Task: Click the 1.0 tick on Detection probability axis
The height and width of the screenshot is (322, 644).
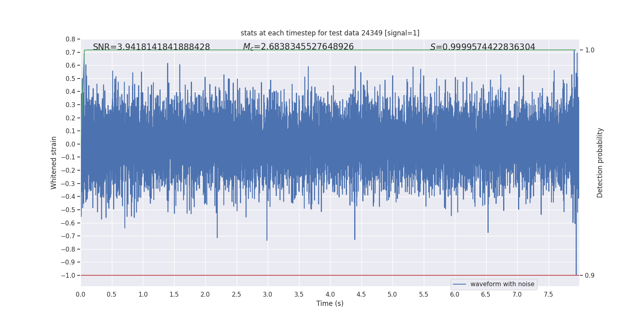Action: pyautogui.click(x=590, y=50)
